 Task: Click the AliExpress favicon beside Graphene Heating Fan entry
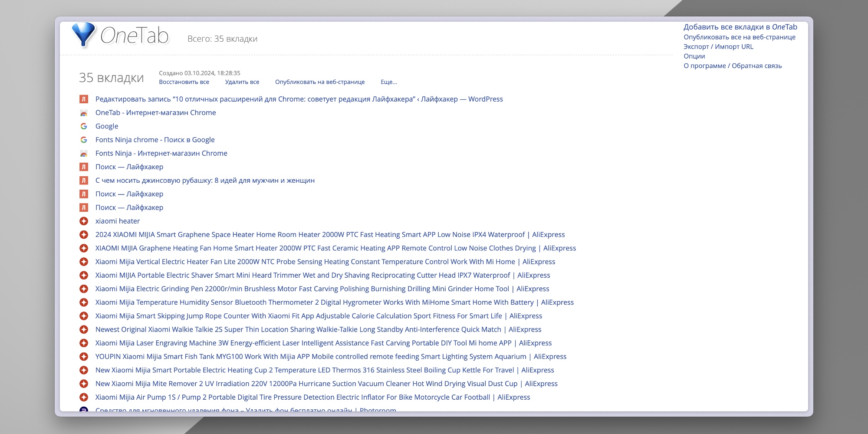84,248
